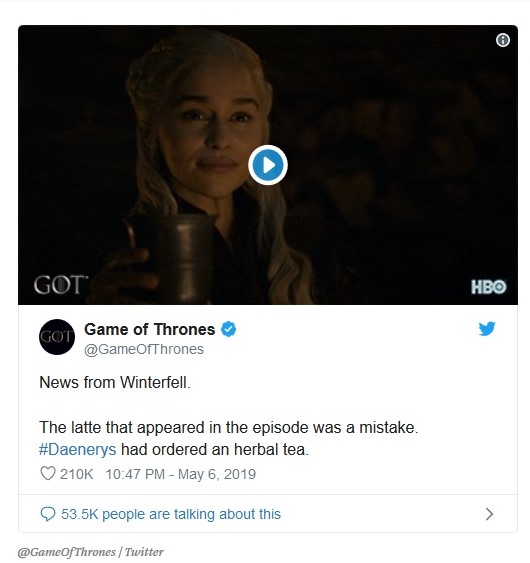Like the tweet with heart icon
The height and width of the screenshot is (563, 530).
pos(47,474)
